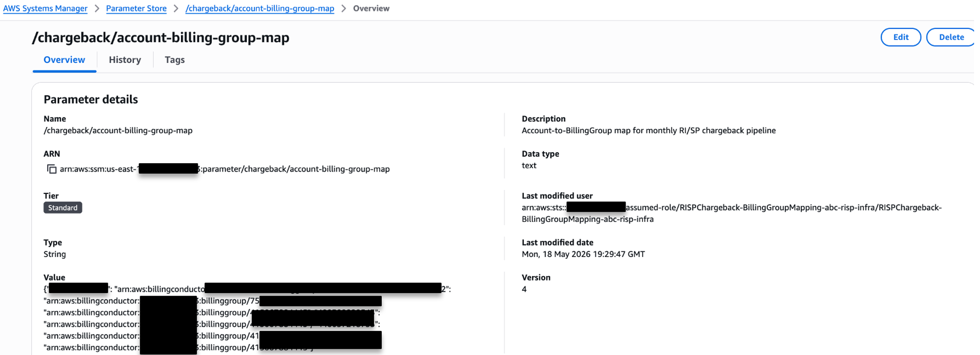Click the Last modified user ARN value
This screenshot has height=355, width=980.
click(732, 213)
